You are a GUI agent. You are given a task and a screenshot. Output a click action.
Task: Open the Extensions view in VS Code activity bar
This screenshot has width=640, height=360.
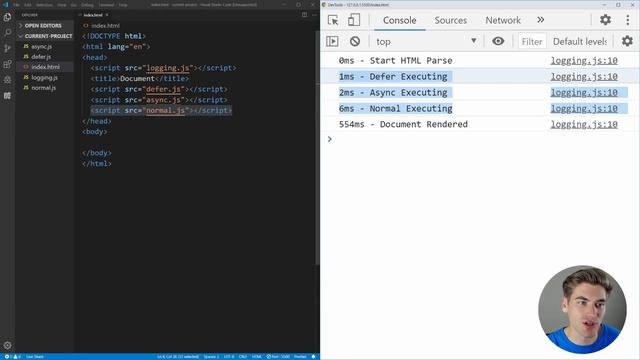(7, 64)
